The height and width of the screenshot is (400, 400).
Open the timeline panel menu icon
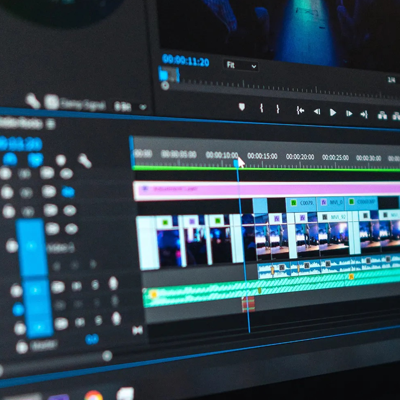(51, 124)
